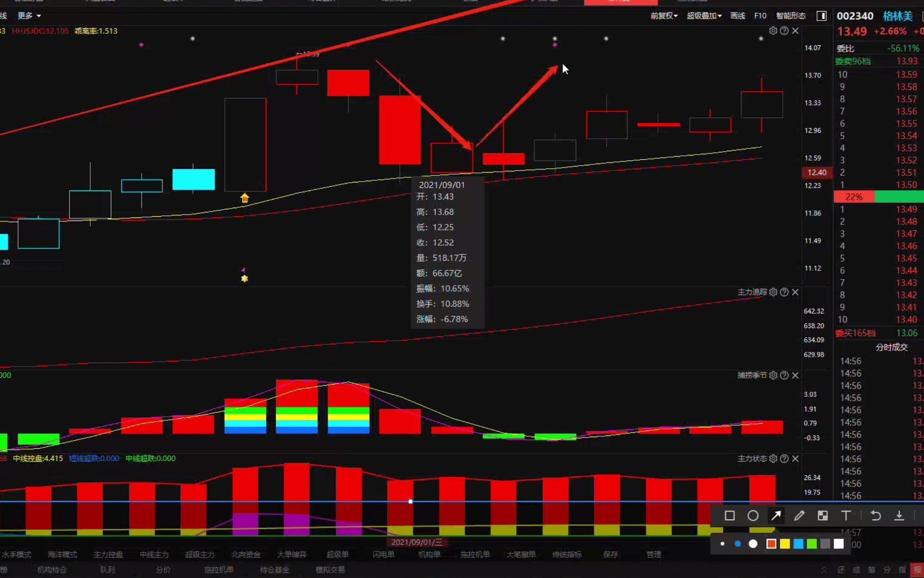Open settings gear of 捕捞季节 panel
This screenshot has height=578, width=924.
pos(773,375)
